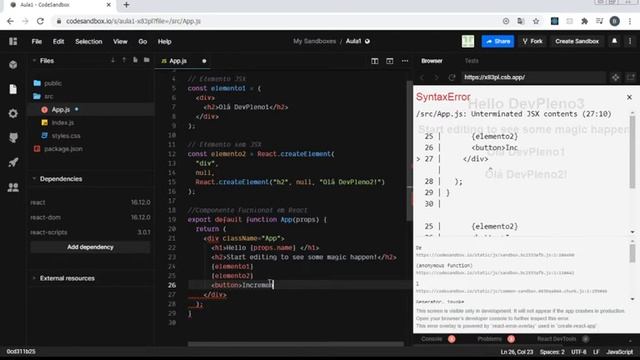Close the SyntaxError overlay
The image size is (640, 360).
coord(629,97)
